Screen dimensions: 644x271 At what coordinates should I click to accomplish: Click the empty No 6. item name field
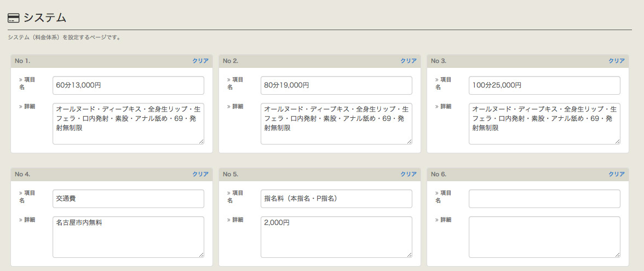point(544,199)
